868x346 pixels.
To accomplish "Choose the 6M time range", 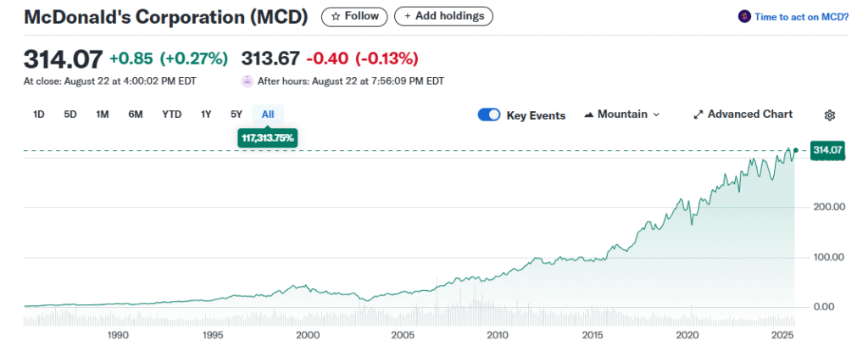I will tap(136, 114).
